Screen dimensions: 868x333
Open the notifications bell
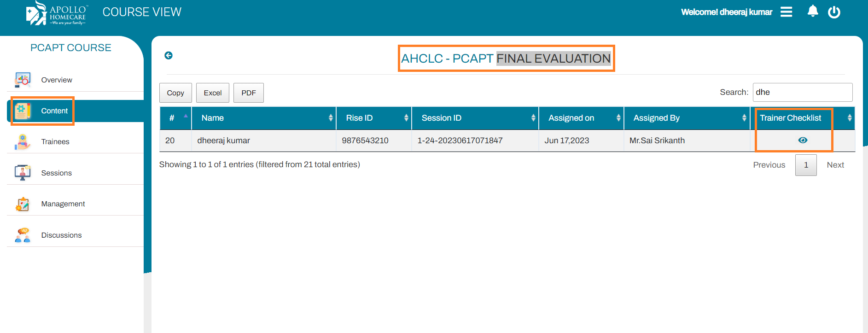[x=813, y=12]
